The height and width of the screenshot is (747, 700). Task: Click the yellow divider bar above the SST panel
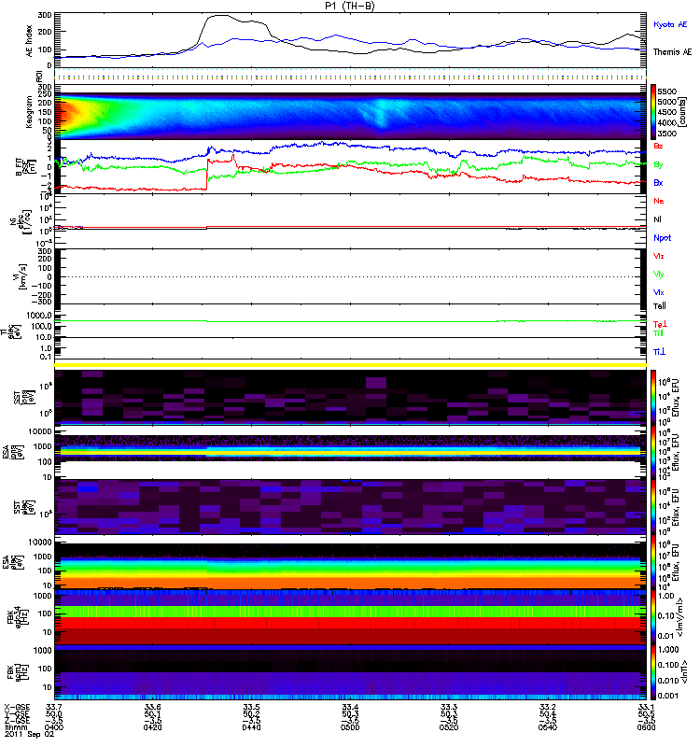click(x=350, y=365)
